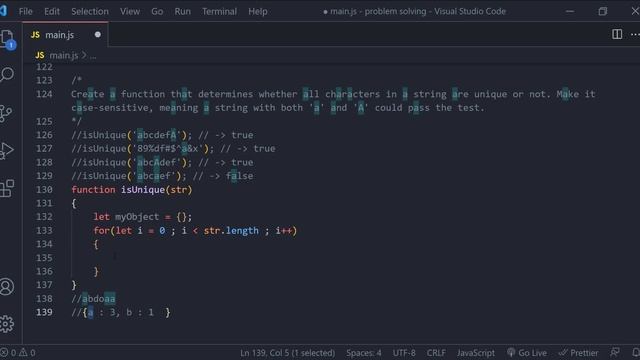The image size is (640, 360).
Task: Click the Prettier status item
Action: [579, 353]
